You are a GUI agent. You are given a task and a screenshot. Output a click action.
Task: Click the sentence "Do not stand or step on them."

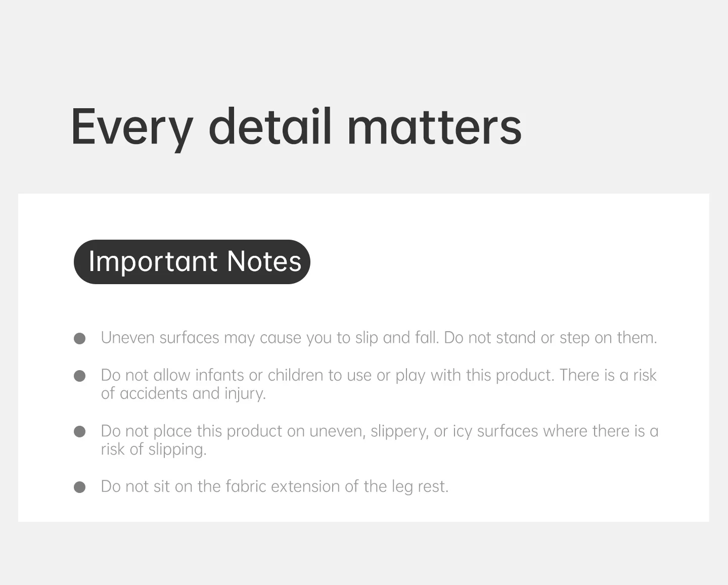[551, 338]
